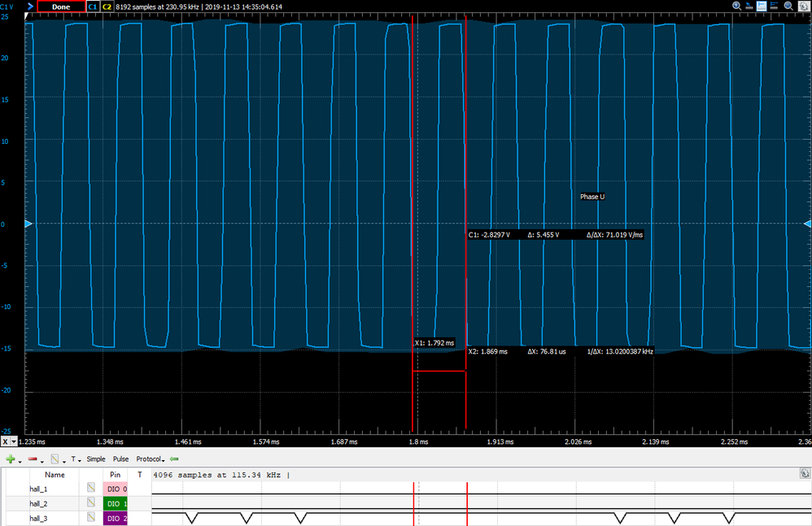Click the 1.235 ms time axis label
812x526 pixels.
(x=32, y=441)
